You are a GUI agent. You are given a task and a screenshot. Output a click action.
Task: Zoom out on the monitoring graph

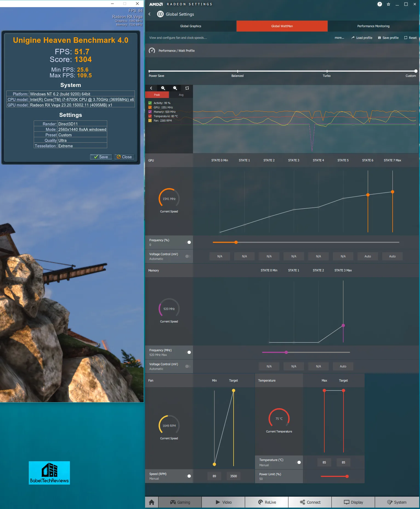175,88
